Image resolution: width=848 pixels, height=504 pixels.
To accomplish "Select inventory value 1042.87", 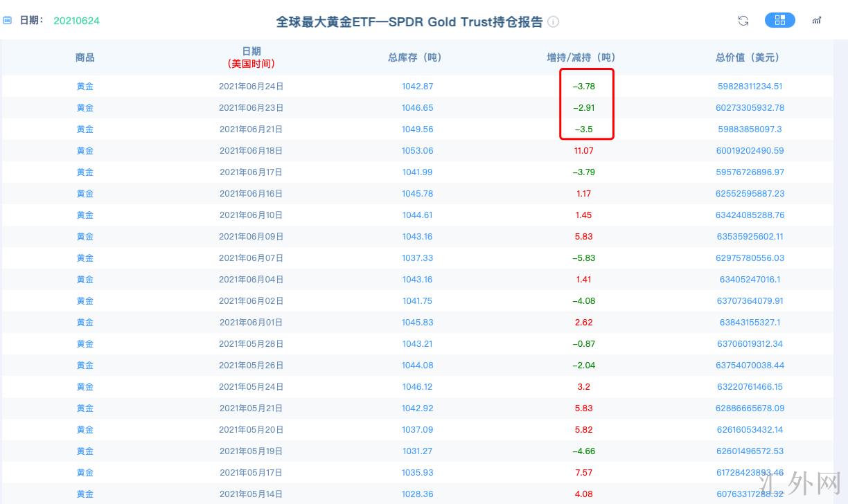I will point(417,87).
